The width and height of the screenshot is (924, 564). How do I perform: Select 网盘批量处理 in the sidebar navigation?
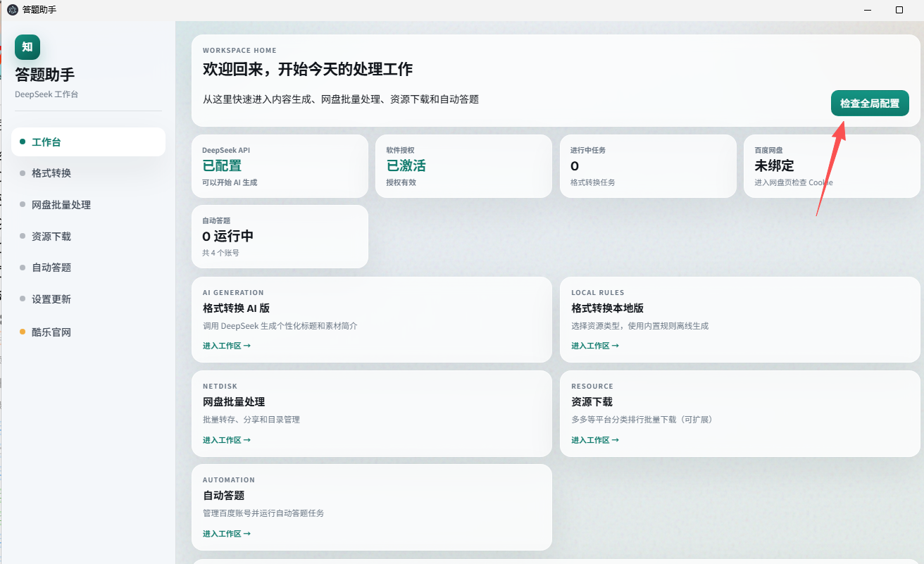(x=88, y=205)
